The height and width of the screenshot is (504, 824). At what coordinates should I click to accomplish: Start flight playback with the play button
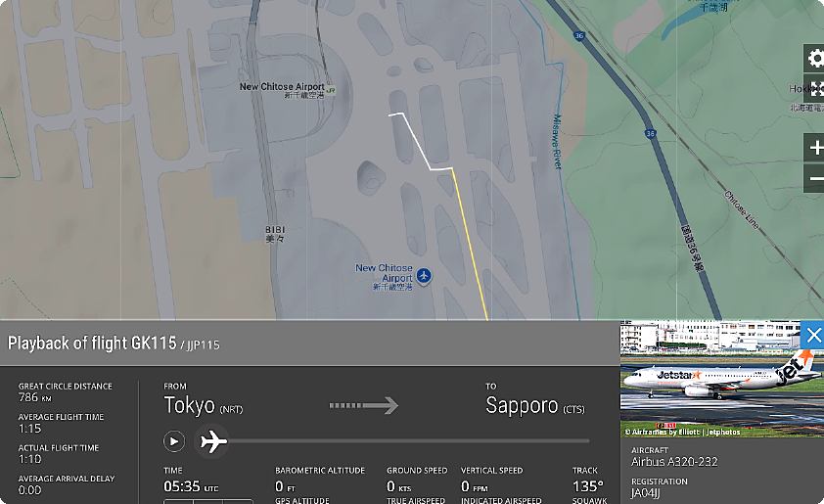(174, 441)
